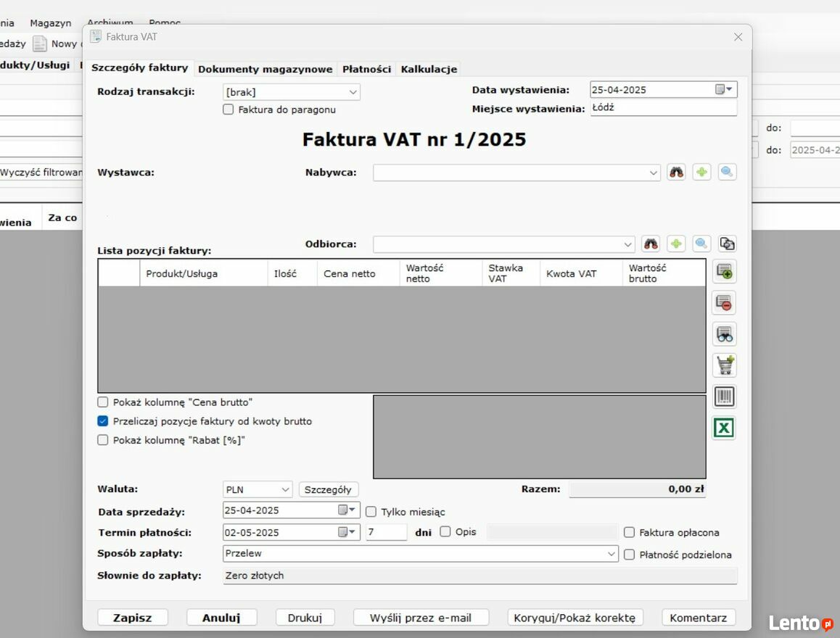This screenshot has width=840, height=638.
Task: Uncheck 'Przeliczaj pozycje faktury od kwoty brutto'
Action: pyautogui.click(x=103, y=421)
